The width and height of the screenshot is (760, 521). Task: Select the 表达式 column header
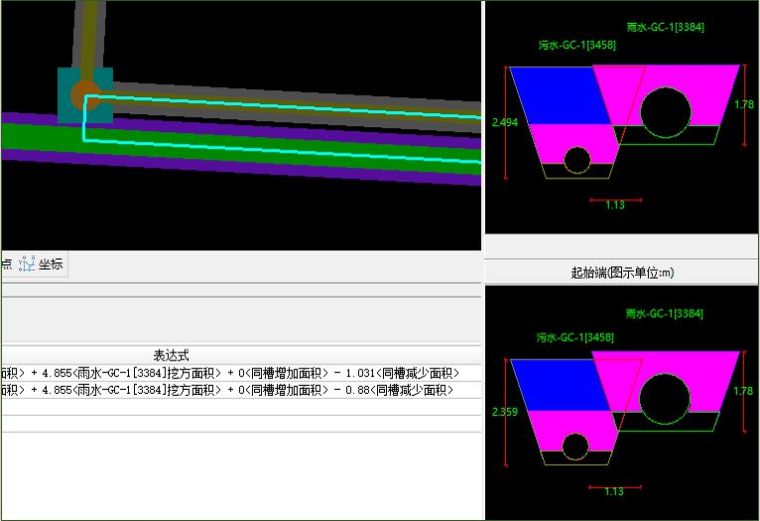point(170,355)
